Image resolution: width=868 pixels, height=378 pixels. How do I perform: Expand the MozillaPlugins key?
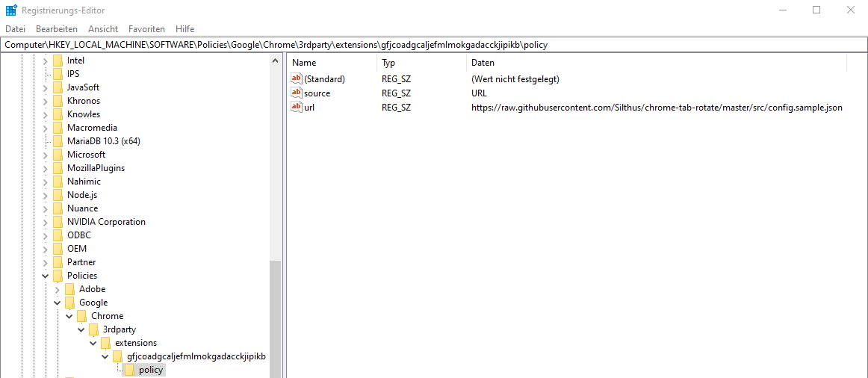coord(46,167)
